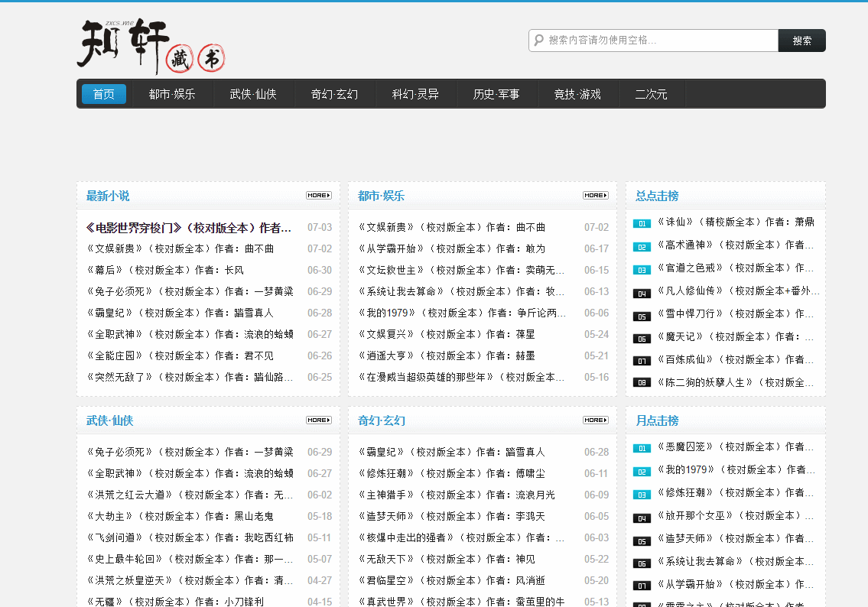Open the 竞技·游戏 navigation menu item
Viewport: 868px width, 607px height.
pyautogui.click(x=577, y=94)
